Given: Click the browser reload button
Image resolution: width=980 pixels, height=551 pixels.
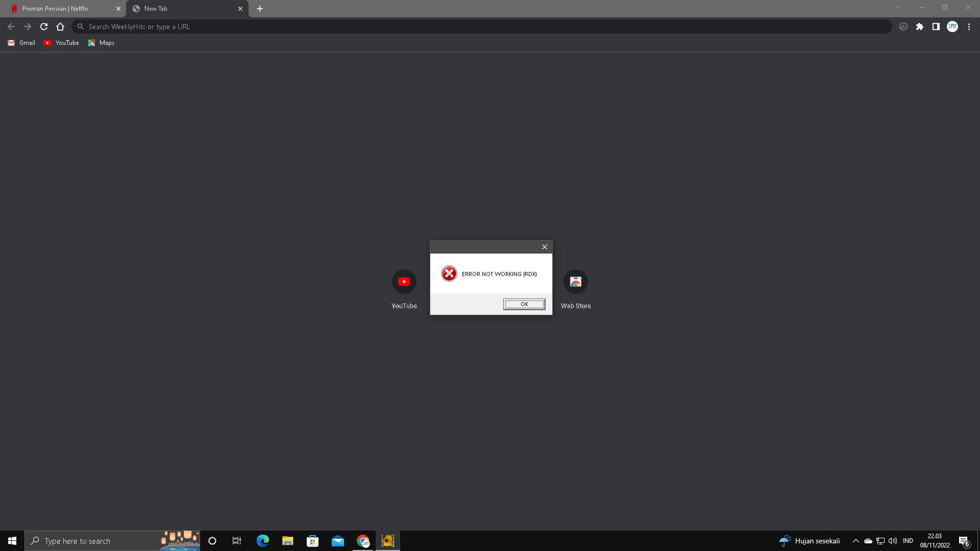Looking at the screenshot, I should pyautogui.click(x=44, y=27).
